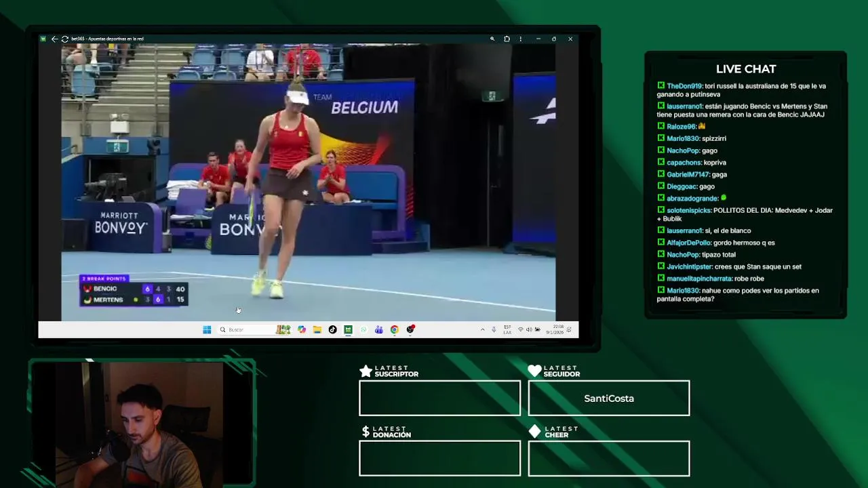Click the streamer webcam feed
The image size is (868, 488).
click(x=140, y=424)
